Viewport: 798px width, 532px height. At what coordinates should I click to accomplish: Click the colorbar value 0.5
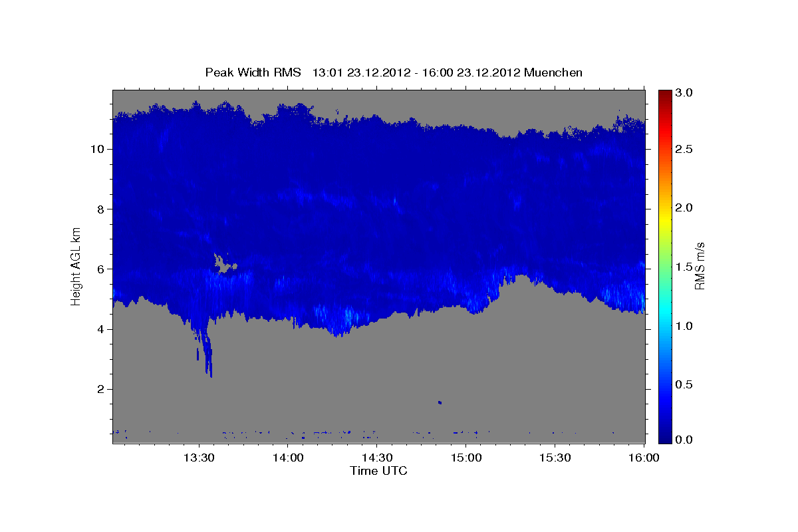click(686, 384)
